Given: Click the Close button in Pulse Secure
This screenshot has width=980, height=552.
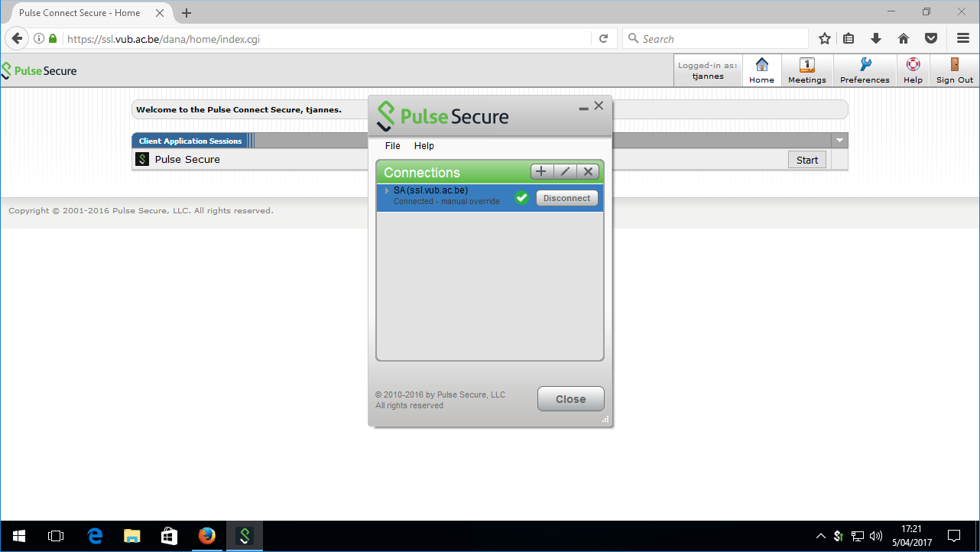Looking at the screenshot, I should click(x=571, y=399).
